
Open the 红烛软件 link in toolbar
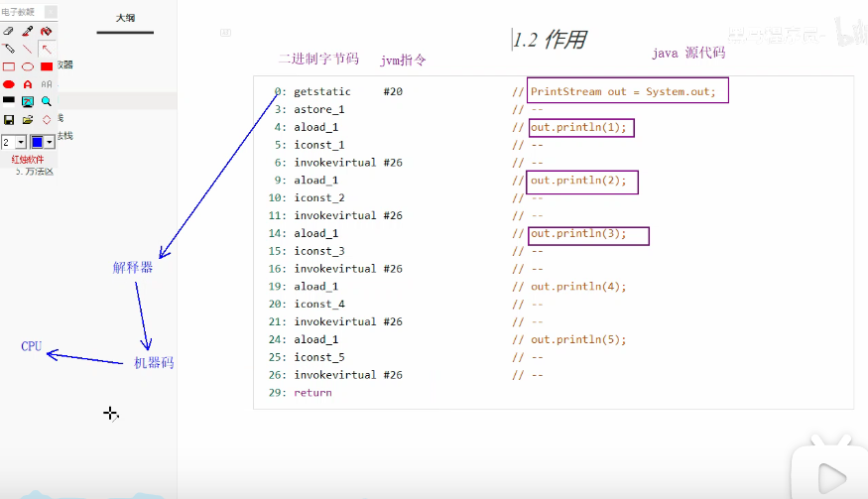[x=28, y=160]
